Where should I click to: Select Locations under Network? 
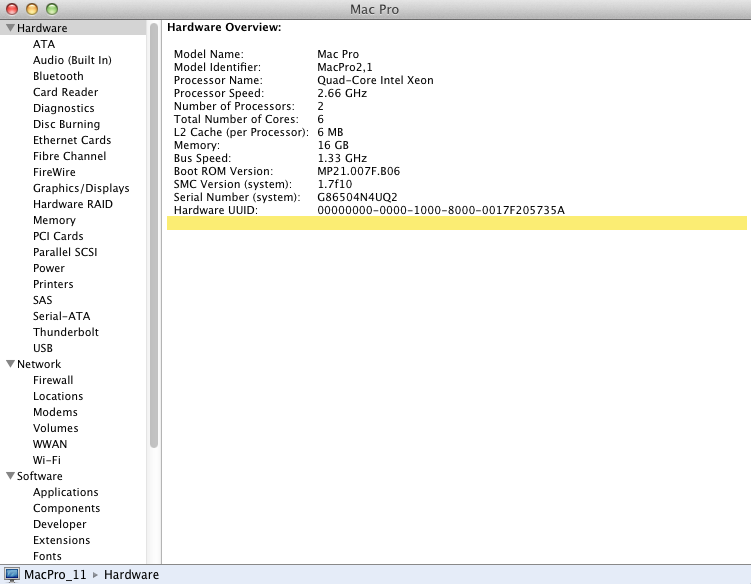click(58, 396)
